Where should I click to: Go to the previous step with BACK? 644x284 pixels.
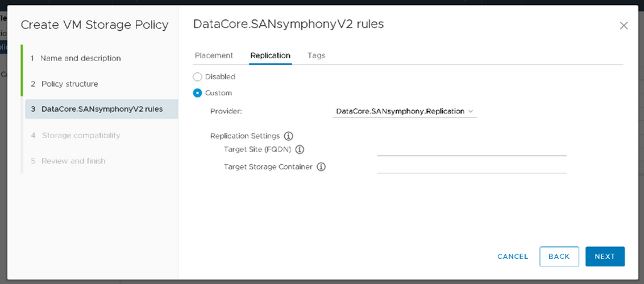558,256
